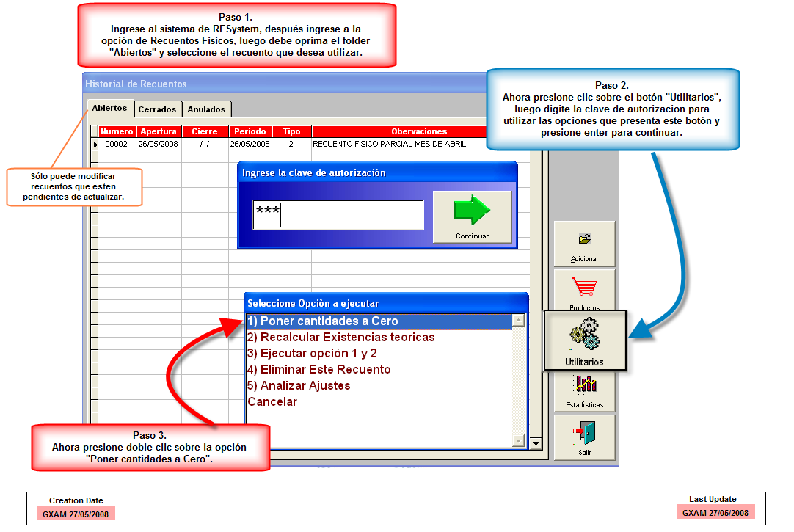Click the Utilitarios gears icon

tap(584, 340)
